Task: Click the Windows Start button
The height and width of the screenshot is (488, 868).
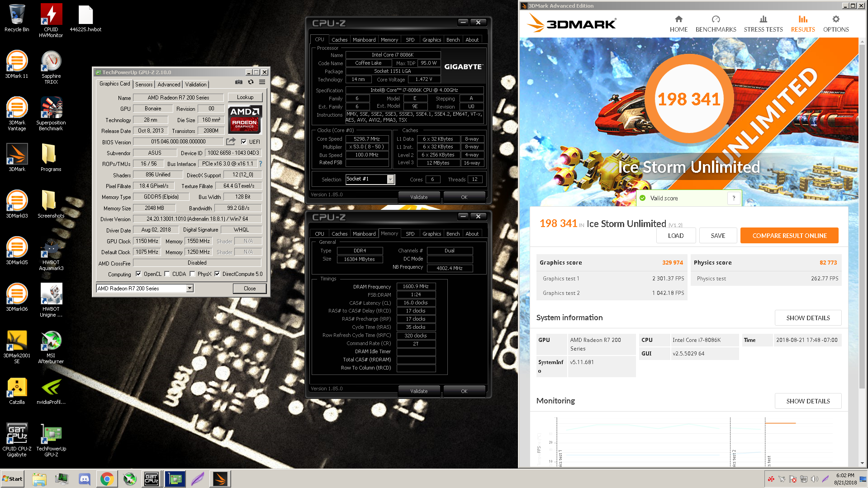Action: pos(13,479)
